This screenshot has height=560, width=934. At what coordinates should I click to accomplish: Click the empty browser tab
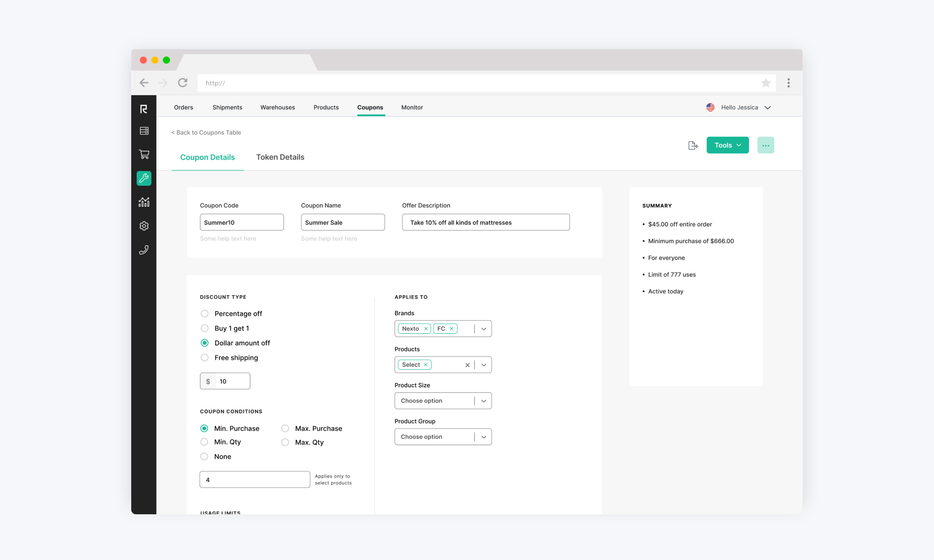pos(248,62)
